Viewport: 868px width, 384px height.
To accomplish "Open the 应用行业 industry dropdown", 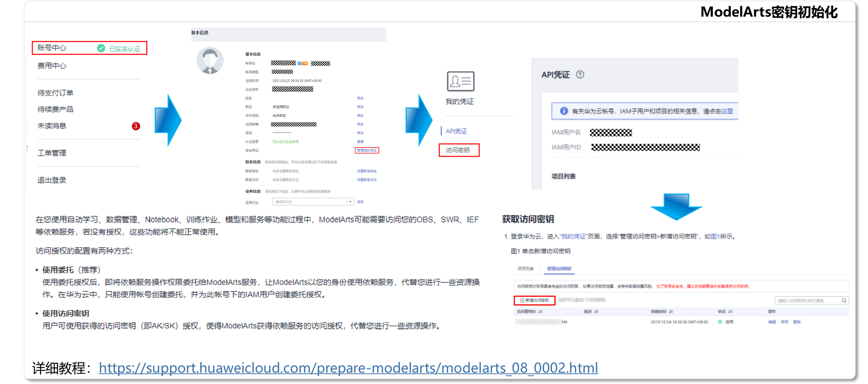I will coord(313,202).
